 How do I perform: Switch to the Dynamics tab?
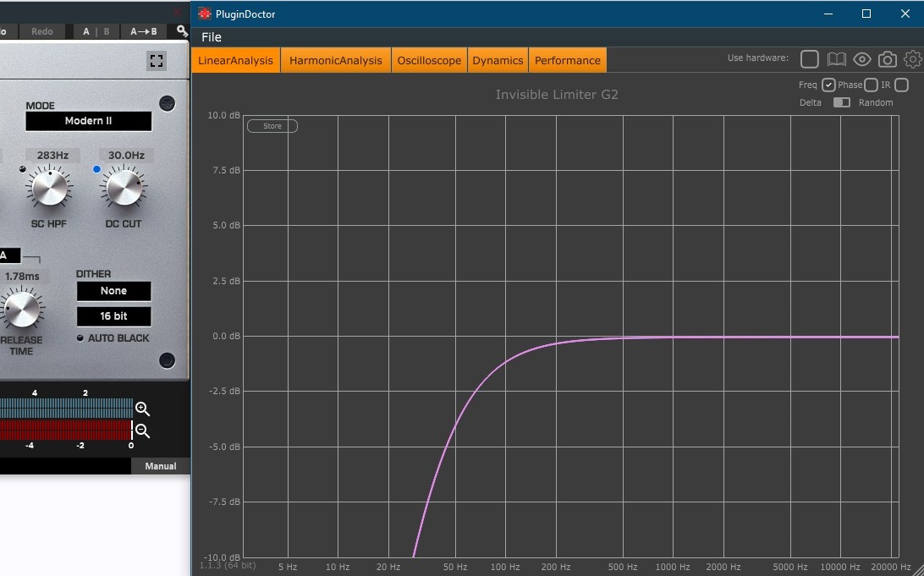pos(498,60)
